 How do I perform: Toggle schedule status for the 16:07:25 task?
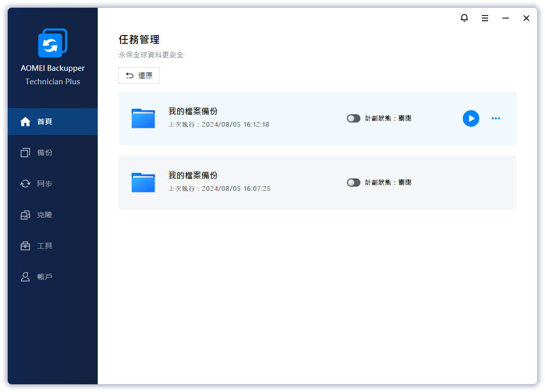tap(354, 183)
